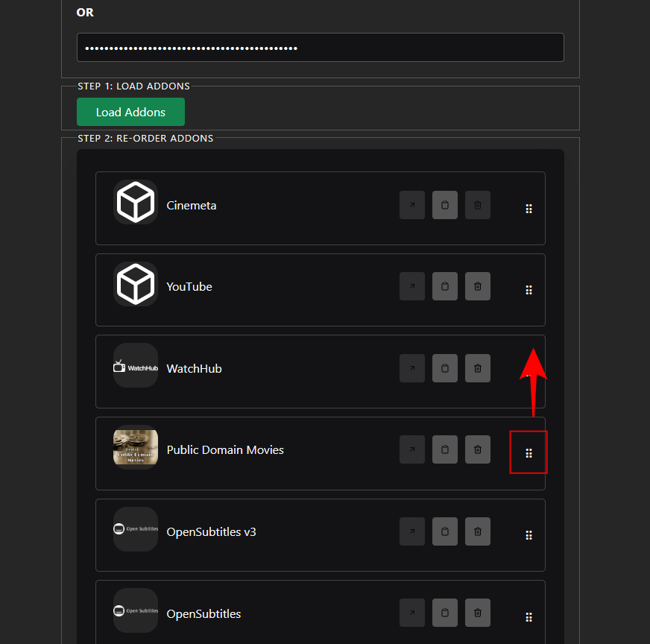650x644 pixels.
Task: Click the WatchHub logo thumbnail
Action: coord(136,365)
